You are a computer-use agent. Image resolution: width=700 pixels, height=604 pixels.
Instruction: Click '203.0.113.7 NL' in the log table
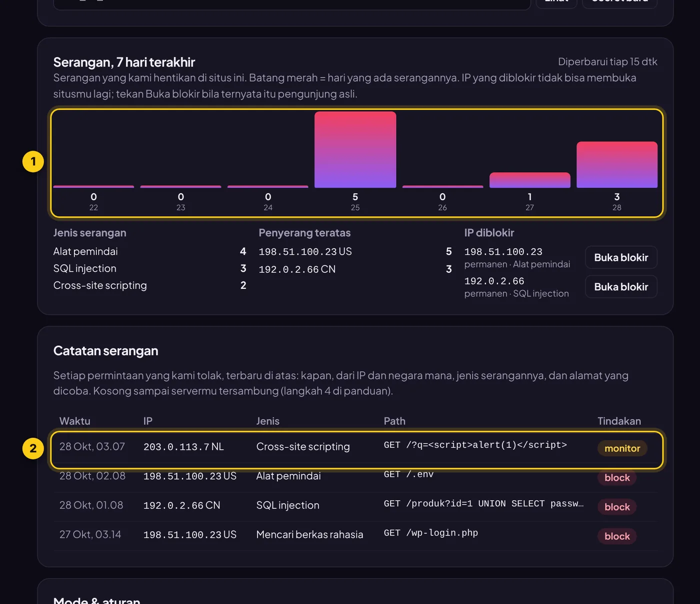pos(183,447)
